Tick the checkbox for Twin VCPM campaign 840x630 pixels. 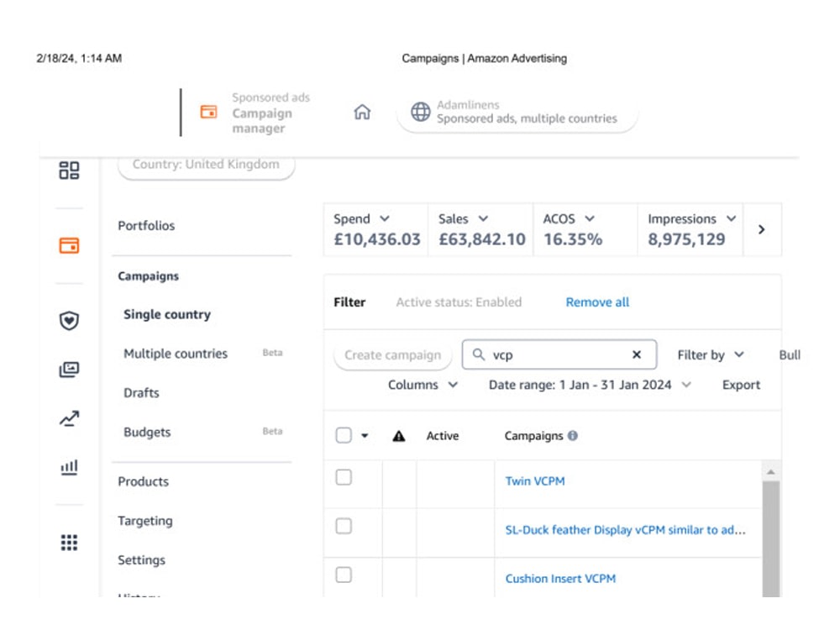pos(344,477)
